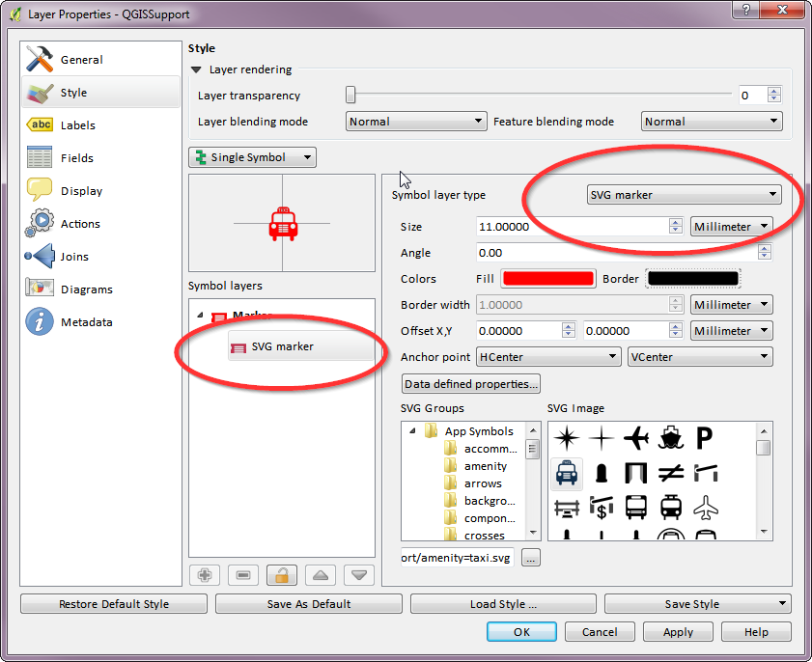812x662 pixels.
Task: Choose the outlined airplane SVG image
Action: 706,508
